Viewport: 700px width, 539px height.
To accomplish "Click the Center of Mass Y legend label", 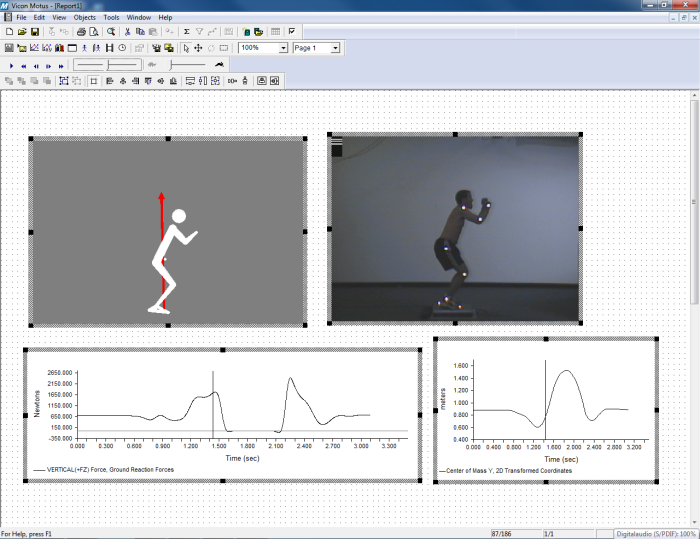I will click(509, 471).
